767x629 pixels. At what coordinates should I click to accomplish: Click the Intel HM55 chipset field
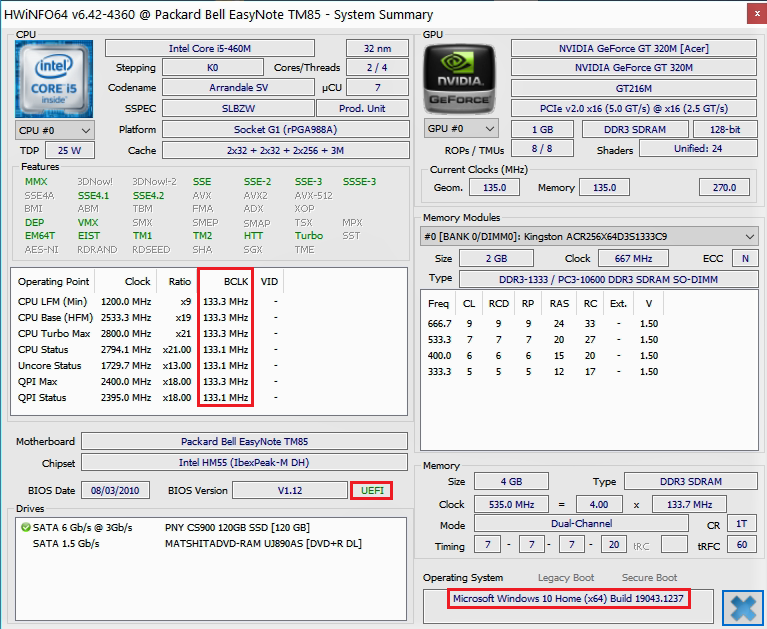coord(244,462)
